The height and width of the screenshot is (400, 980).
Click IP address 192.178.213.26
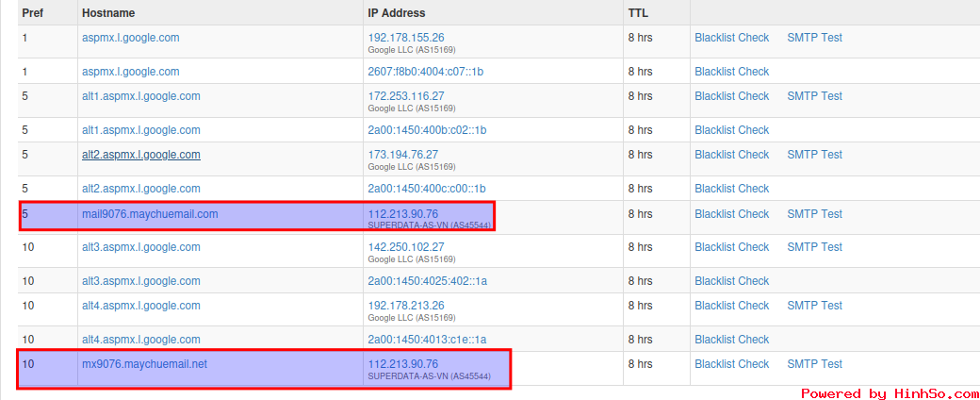(x=405, y=306)
